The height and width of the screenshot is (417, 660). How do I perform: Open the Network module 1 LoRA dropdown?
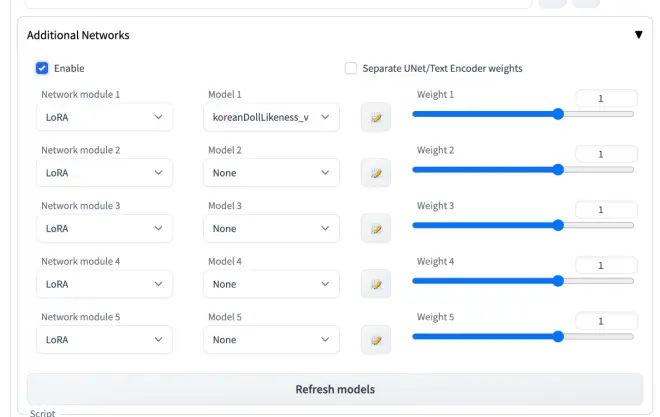click(104, 117)
